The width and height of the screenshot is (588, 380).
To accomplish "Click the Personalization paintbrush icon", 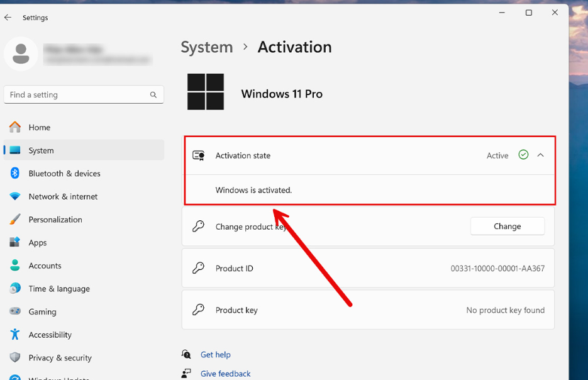I will click(15, 220).
